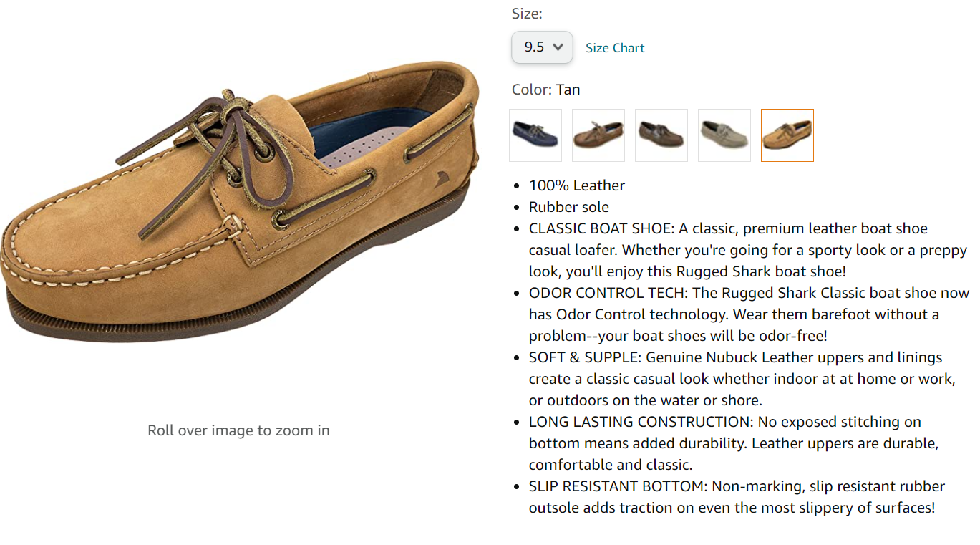Pick the dark brown shoe color swatch

[x=661, y=135]
